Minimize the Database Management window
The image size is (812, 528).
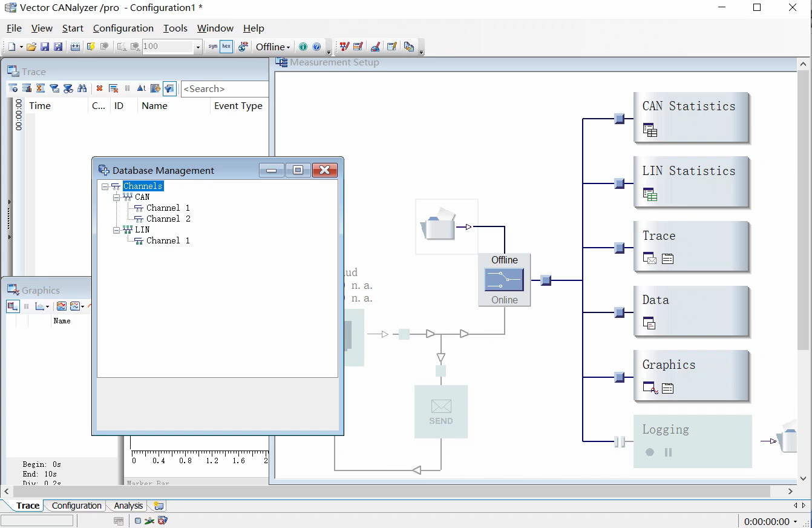(x=272, y=170)
